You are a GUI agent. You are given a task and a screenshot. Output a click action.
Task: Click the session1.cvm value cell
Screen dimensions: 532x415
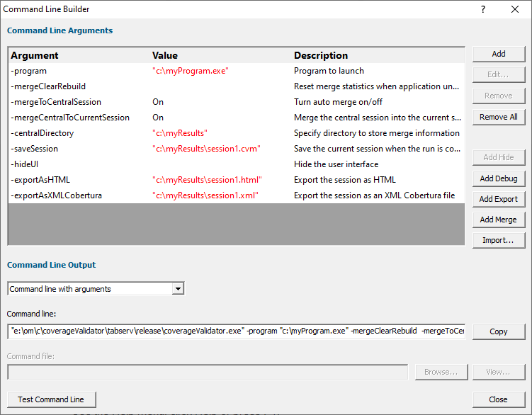(206, 149)
